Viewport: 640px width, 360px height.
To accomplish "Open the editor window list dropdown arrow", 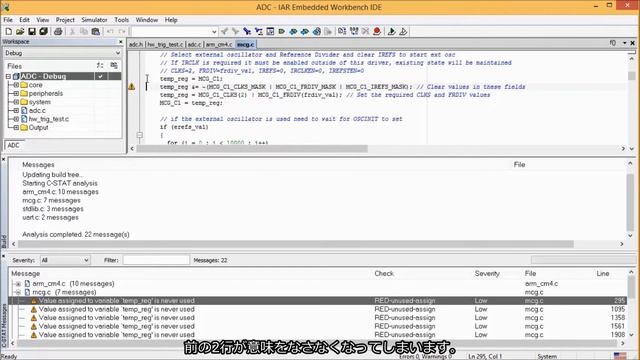I will tap(624, 43).
